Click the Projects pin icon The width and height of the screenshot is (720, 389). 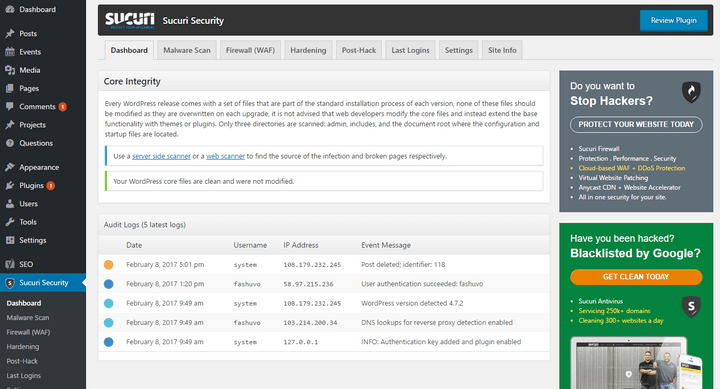coord(10,125)
